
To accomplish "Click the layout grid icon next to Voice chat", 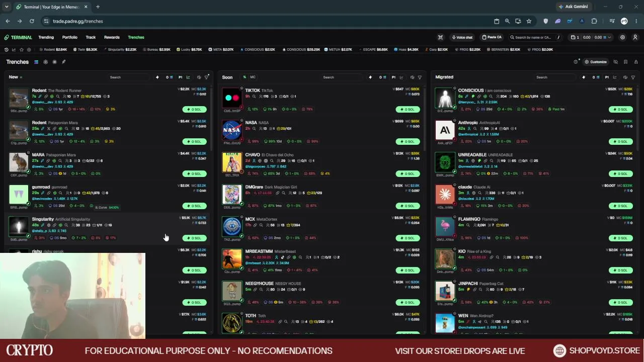I will click(x=440, y=37).
